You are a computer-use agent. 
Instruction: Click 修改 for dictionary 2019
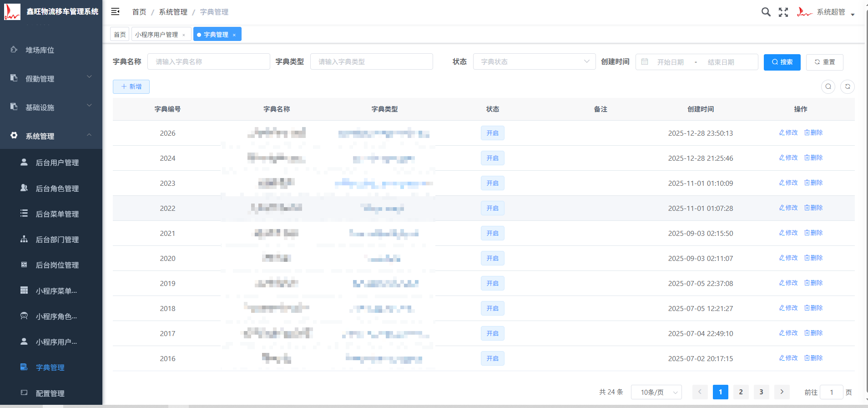pos(788,283)
